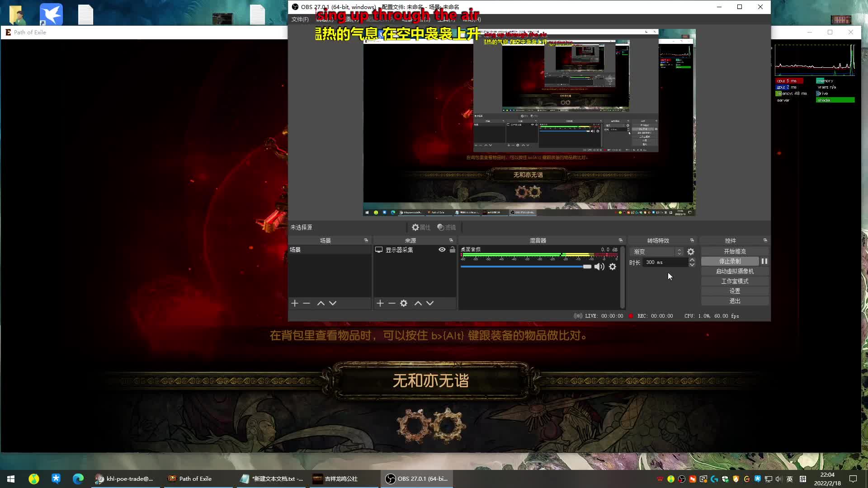Click the display capture source icon
The width and height of the screenshot is (868, 488).
point(379,249)
